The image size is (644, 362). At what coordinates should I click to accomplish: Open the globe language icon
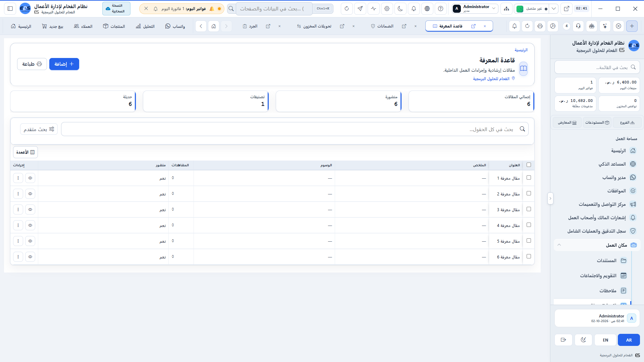pos(427,9)
